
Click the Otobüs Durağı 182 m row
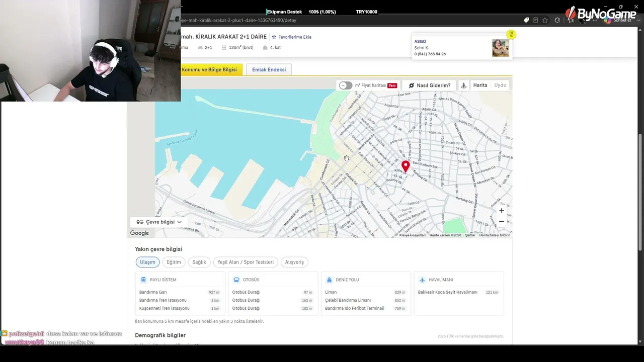pos(273,308)
